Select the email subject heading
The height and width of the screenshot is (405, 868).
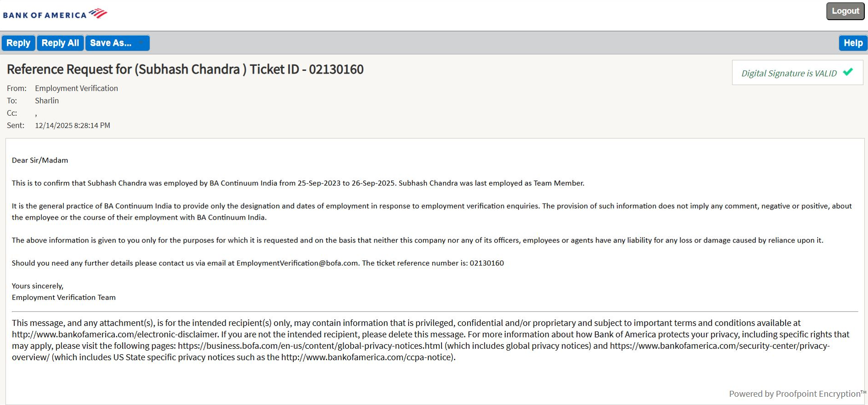(185, 70)
